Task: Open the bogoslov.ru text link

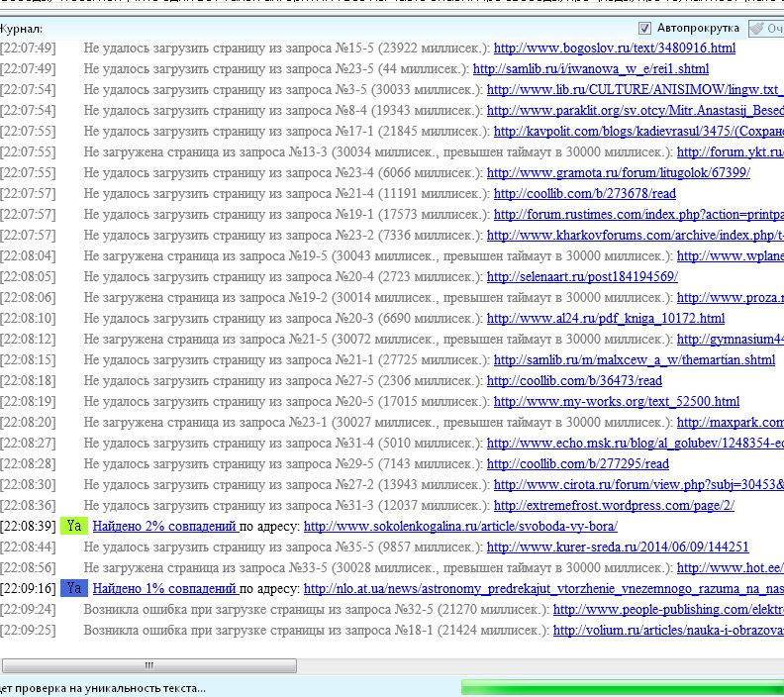Action: point(614,48)
